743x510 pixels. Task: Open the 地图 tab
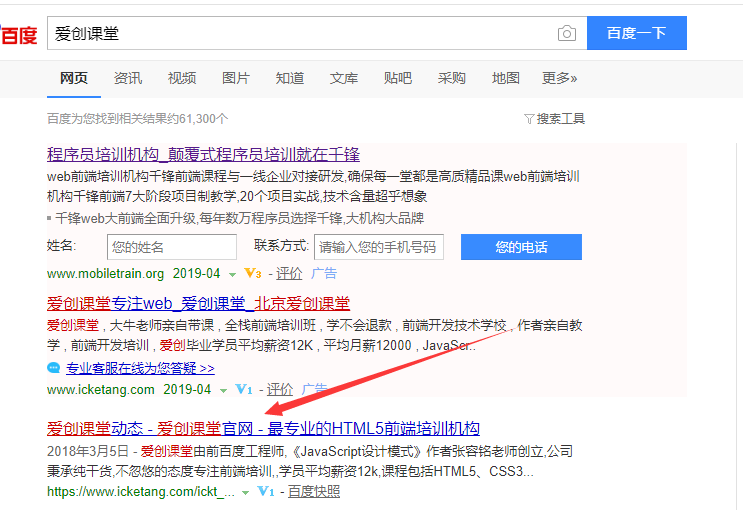506,78
